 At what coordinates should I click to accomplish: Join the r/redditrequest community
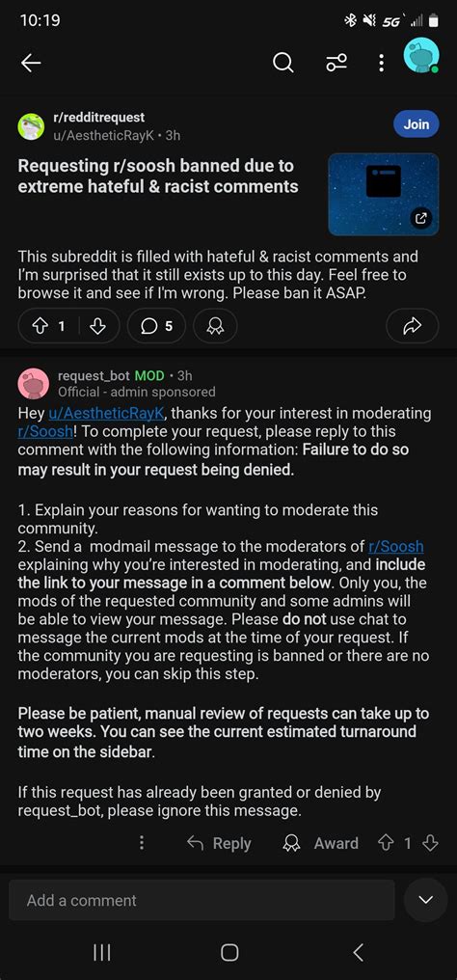click(x=417, y=123)
